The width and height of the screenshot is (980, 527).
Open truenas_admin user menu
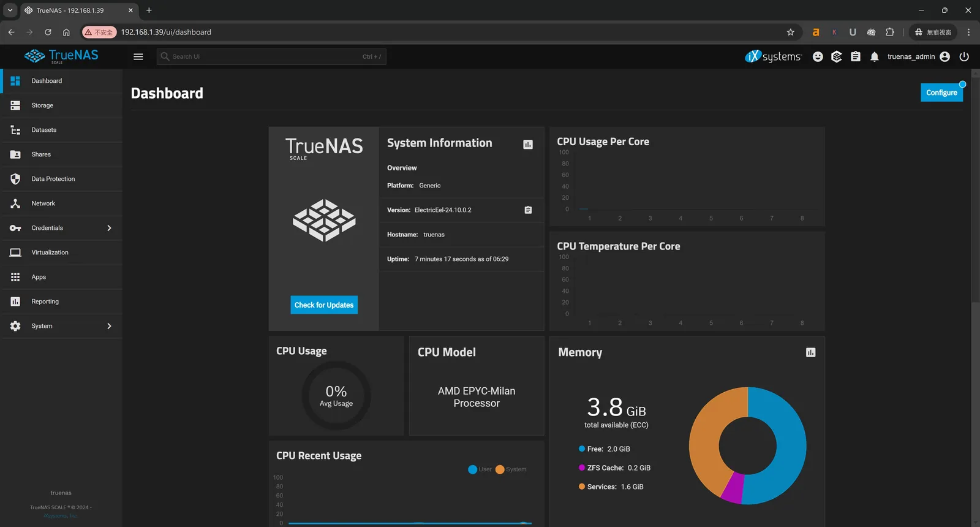tap(919, 56)
